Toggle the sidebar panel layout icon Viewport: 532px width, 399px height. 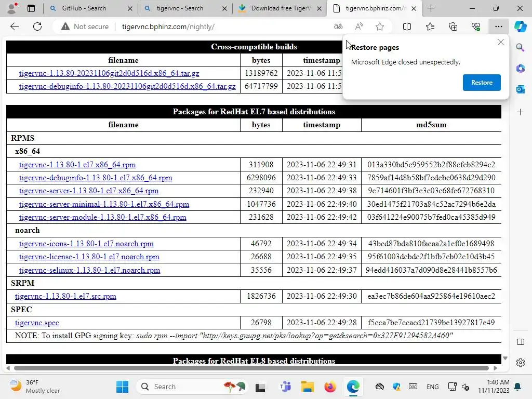coord(520,342)
